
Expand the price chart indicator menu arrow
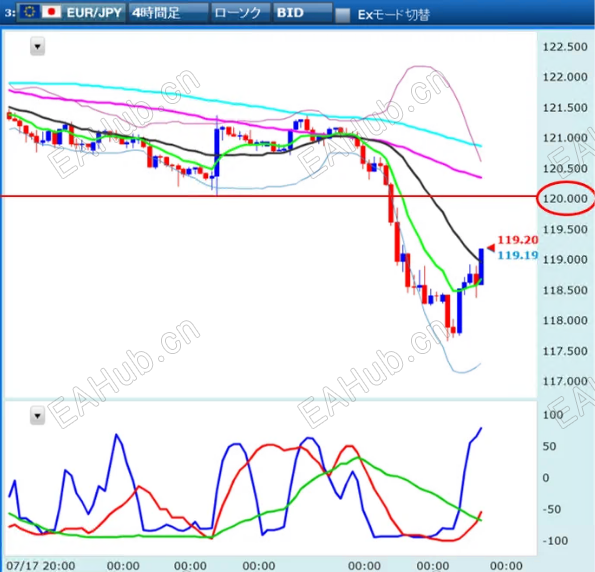click(x=38, y=47)
